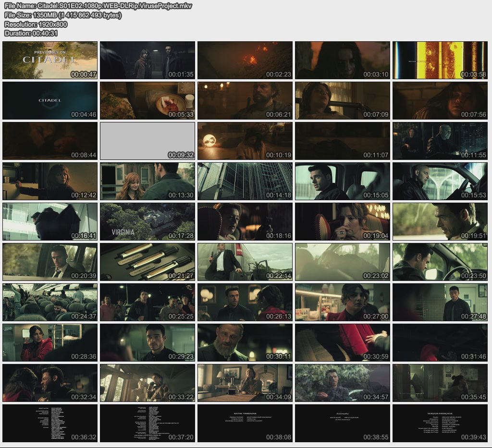This screenshot has width=492, height=448.
Task: Click the thumbnail at 00:28:36
Action: pos(50,342)
